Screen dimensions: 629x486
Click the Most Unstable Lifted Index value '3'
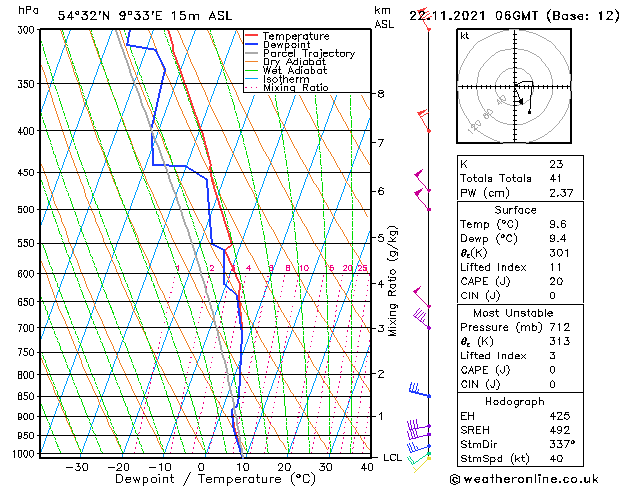click(x=553, y=356)
